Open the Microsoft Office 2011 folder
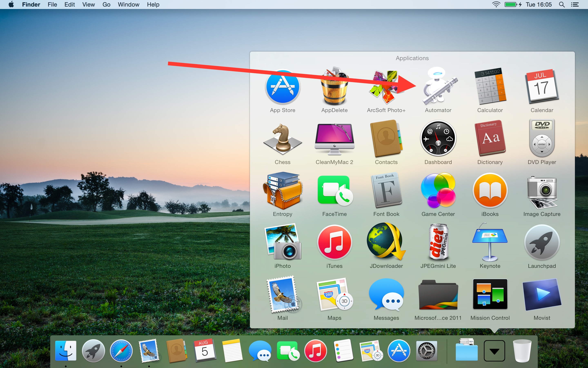588x368 pixels. [x=438, y=295]
